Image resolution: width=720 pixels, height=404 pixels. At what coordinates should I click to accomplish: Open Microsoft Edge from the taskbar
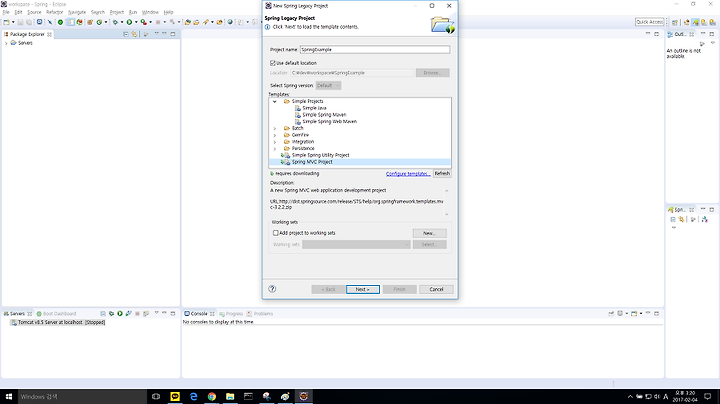tap(193, 396)
